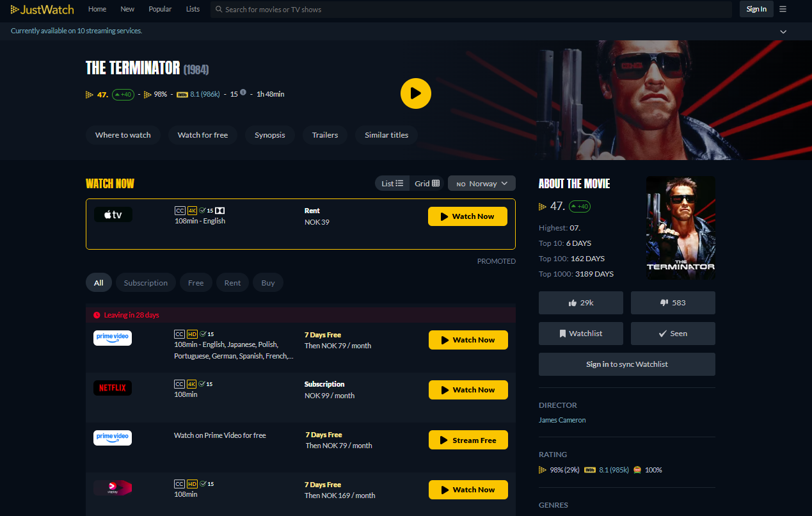Viewport: 812px width, 516px height.
Task: Jump to Trailers section
Action: [x=325, y=135]
